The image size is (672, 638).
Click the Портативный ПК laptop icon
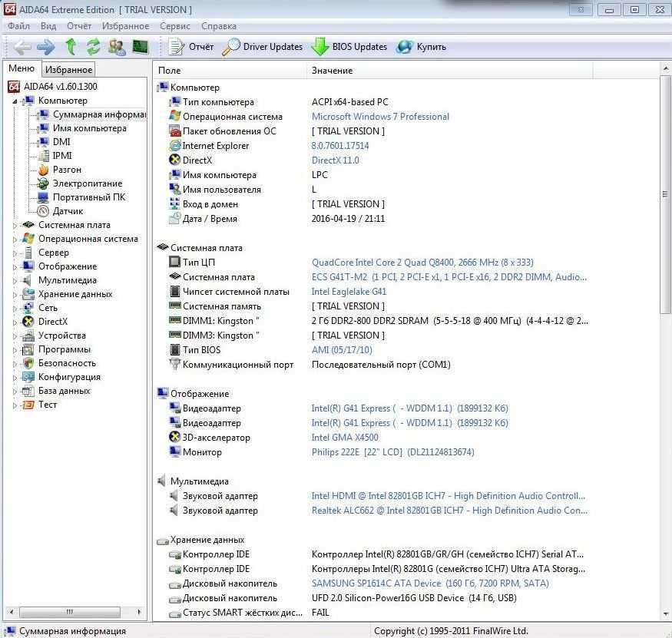point(43,197)
